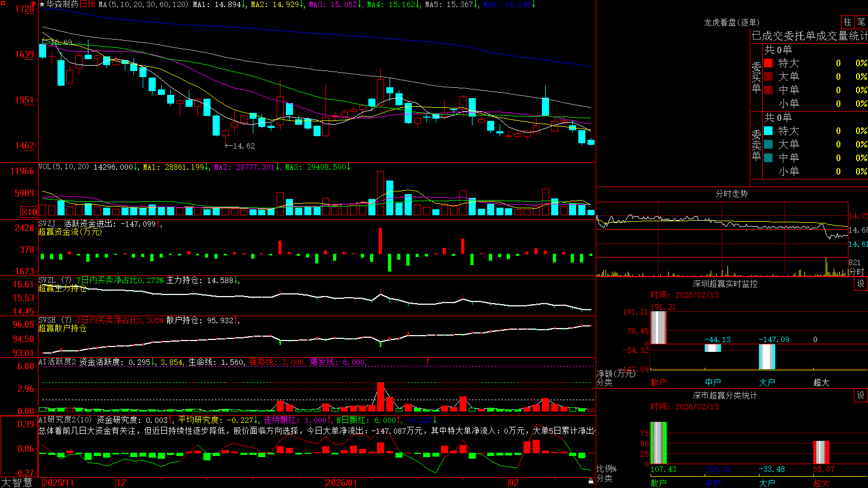Click the SVZL (7) indicator name
The height and width of the screenshot is (488, 868).
click(55, 280)
